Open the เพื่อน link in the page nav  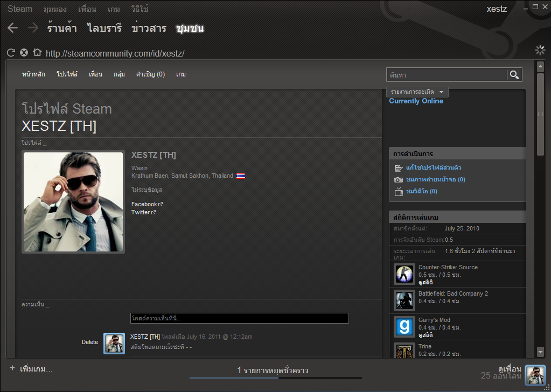pyautogui.click(x=95, y=74)
